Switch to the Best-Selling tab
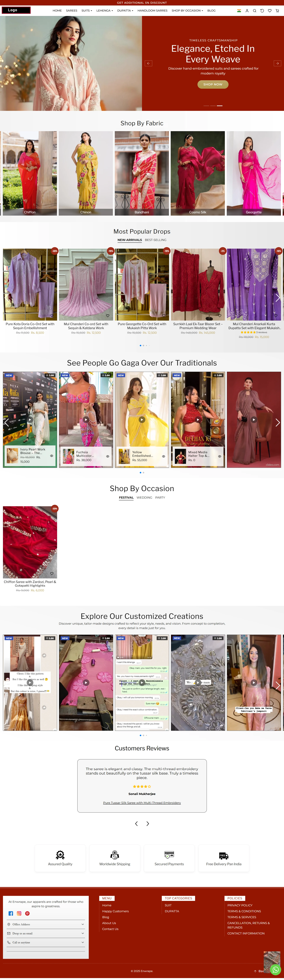The height and width of the screenshot is (980, 284). [156, 240]
